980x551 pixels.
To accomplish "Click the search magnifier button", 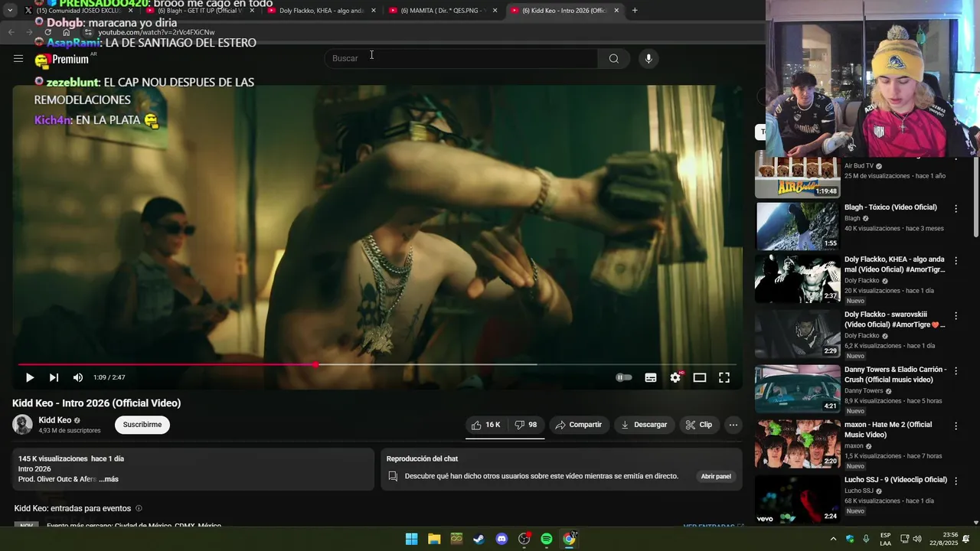I will click(x=613, y=59).
